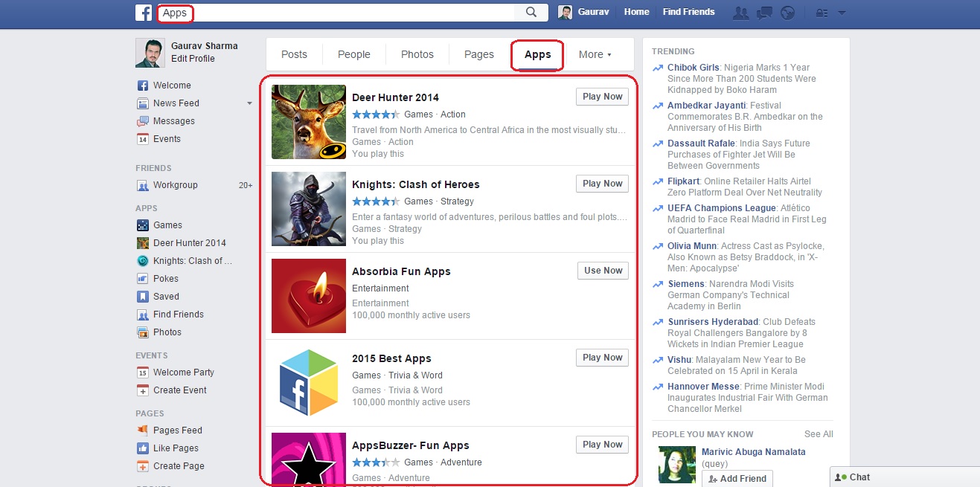Image resolution: width=980 pixels, height=487 pixels.
Task: Click the Workgroup friends list icon
Action: pyautogui.click(x=143, y=185)
